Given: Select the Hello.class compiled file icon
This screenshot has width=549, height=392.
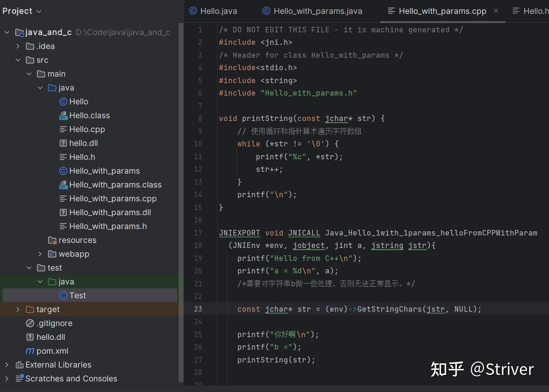Looking at the screenshot, I should click(63, 115).
